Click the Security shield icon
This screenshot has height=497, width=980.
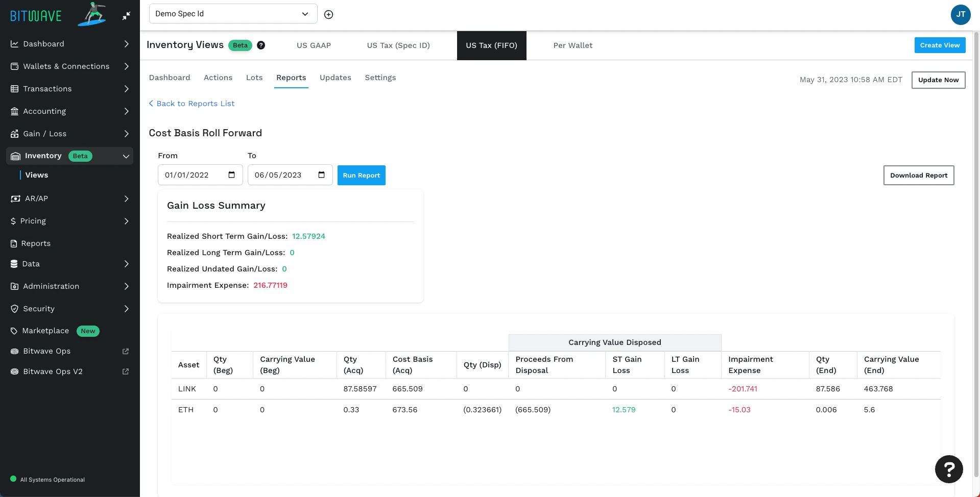click(x=15, y=309)
